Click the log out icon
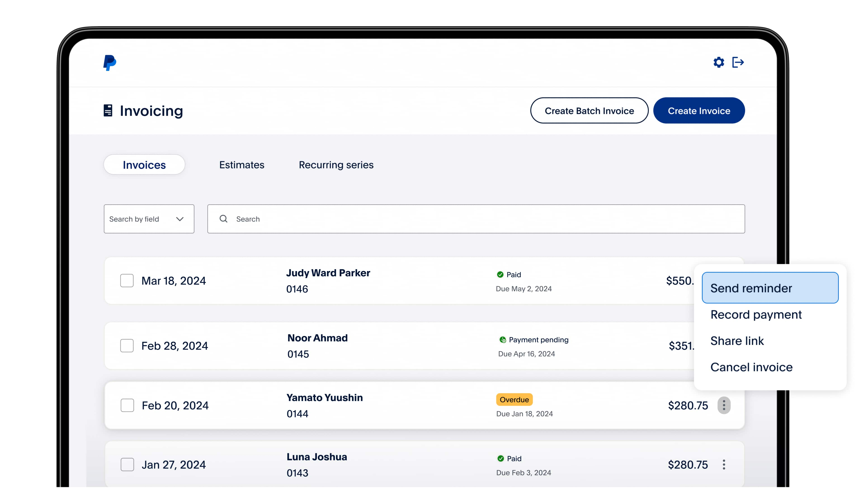Image resolution: width=868 pixels, height=488 pixels. pos(738,62)
